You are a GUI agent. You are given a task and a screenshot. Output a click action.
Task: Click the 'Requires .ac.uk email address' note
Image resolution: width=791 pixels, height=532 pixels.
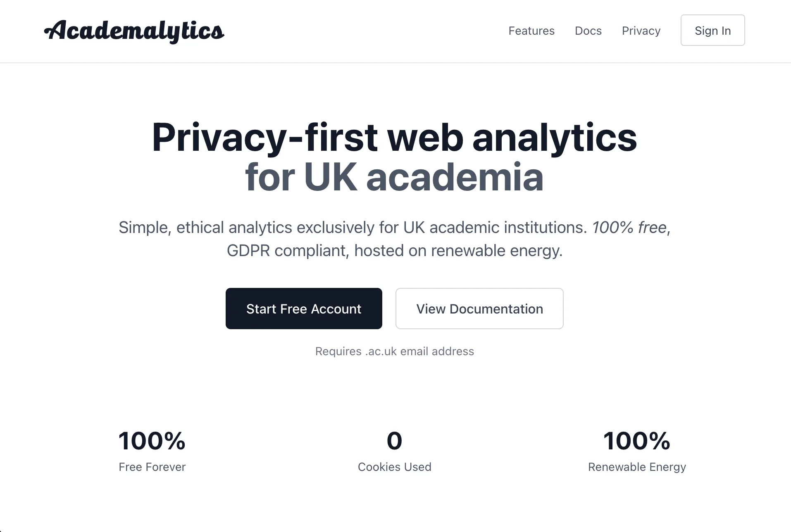coord(395,351)
